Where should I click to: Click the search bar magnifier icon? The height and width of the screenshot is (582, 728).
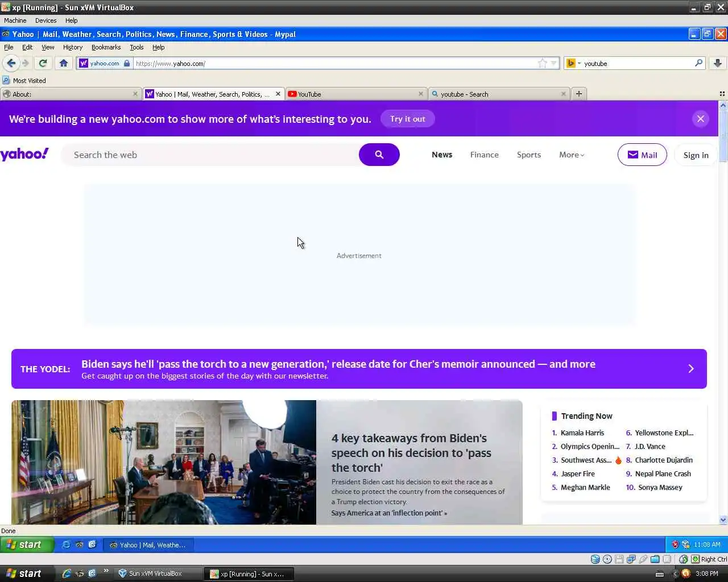tap(698, 63)
